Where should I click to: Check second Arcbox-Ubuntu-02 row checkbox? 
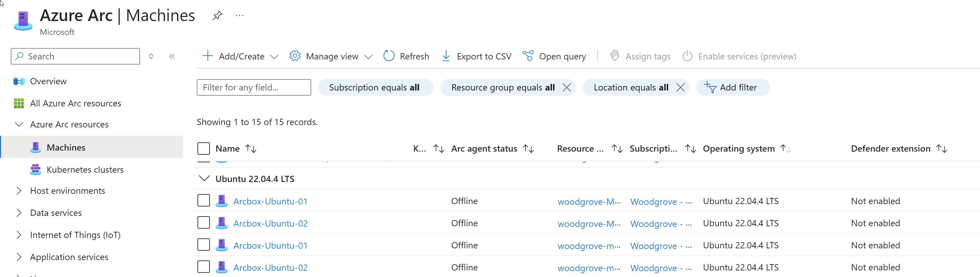pyautogui.click(x=204, y=266)
